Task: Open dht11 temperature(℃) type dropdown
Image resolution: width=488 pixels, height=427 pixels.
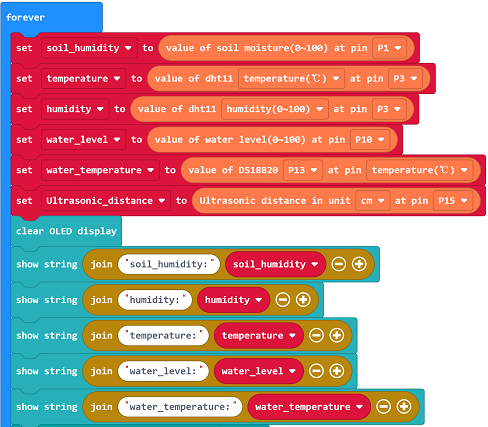Action: click(x=291, y=79)
